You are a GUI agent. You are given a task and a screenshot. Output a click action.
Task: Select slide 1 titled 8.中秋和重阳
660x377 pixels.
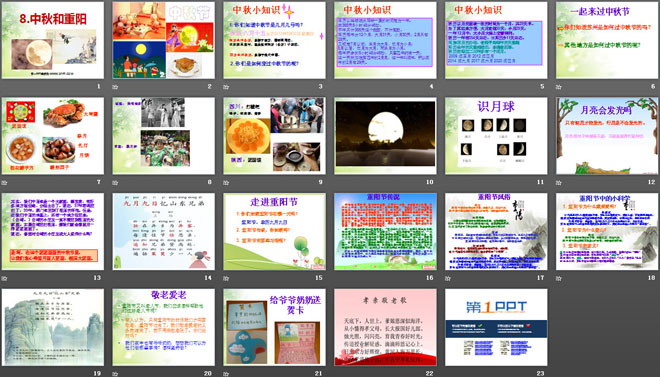click(x=53, y=40)
